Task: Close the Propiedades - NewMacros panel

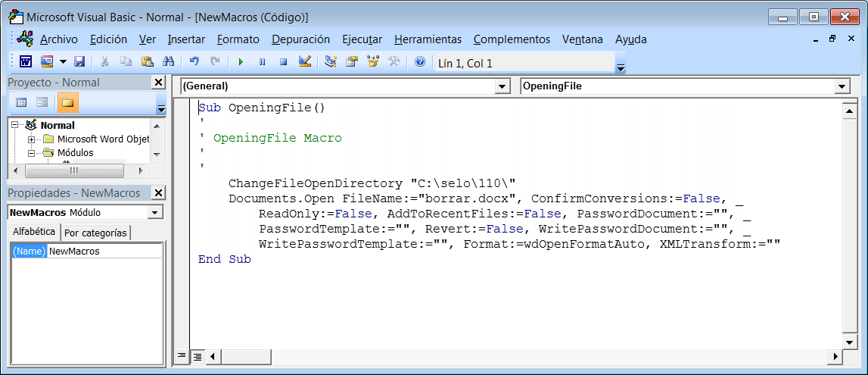Action: pos(158,192)
